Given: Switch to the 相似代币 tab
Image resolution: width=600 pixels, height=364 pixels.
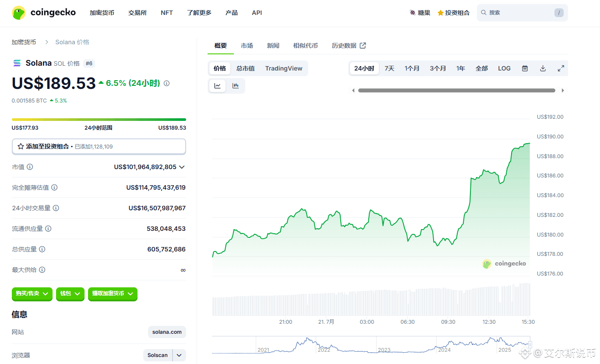Looking at the screenshot, I should click(x=306, y=46).
